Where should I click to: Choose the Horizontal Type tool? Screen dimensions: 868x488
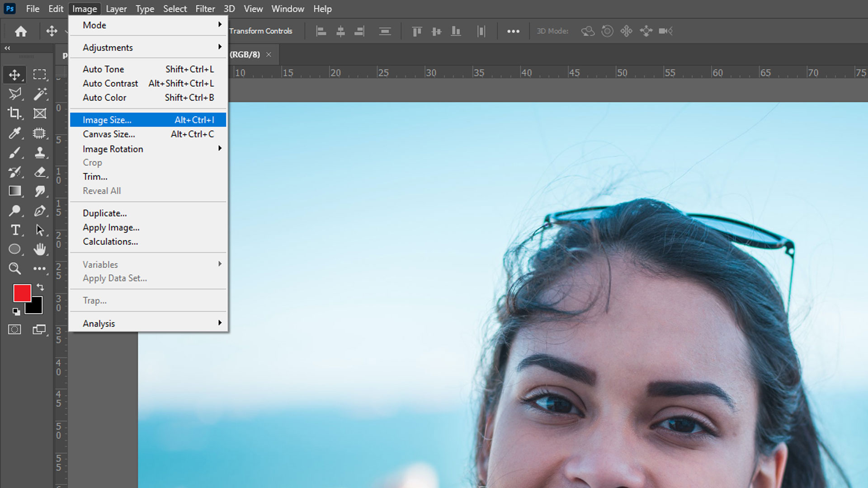click(x=15, y=230)
